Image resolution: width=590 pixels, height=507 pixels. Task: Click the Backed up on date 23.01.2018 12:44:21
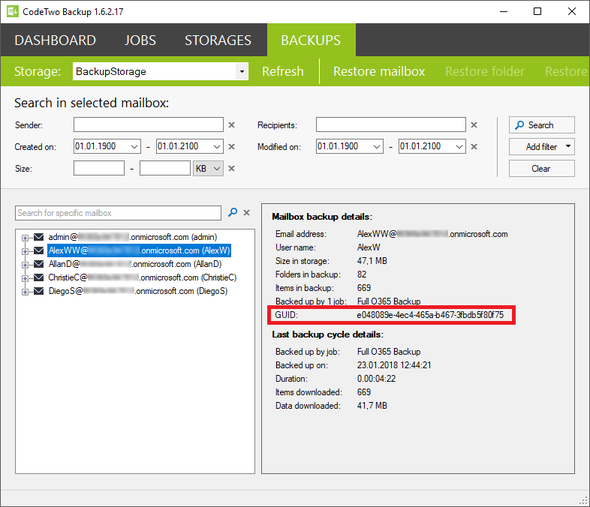pyautogui.click(x=394, y=365)
